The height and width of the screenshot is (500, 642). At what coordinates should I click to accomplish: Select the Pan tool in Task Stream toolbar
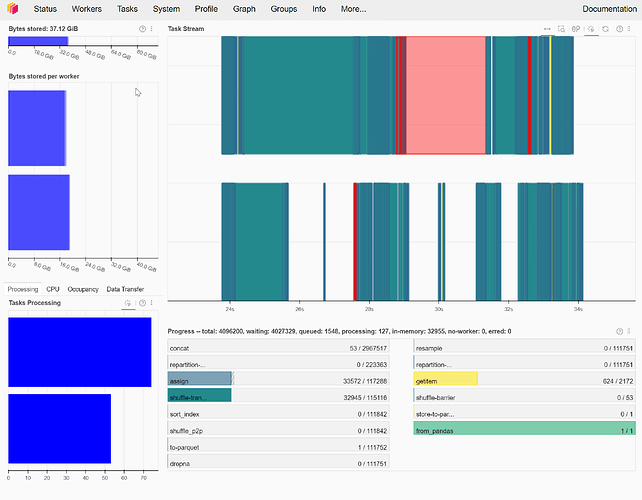click(x=547, y=29)
